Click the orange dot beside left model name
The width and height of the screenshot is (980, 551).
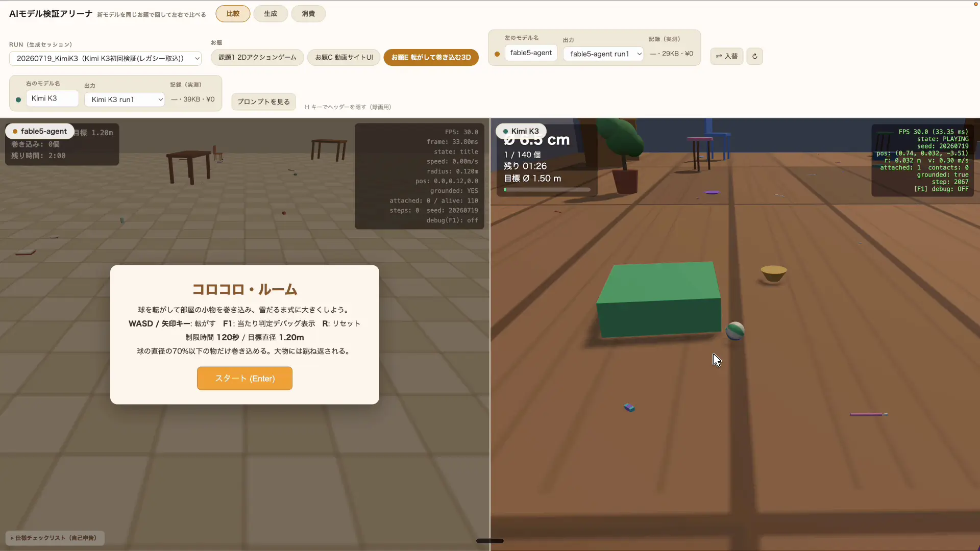point(497,54)
